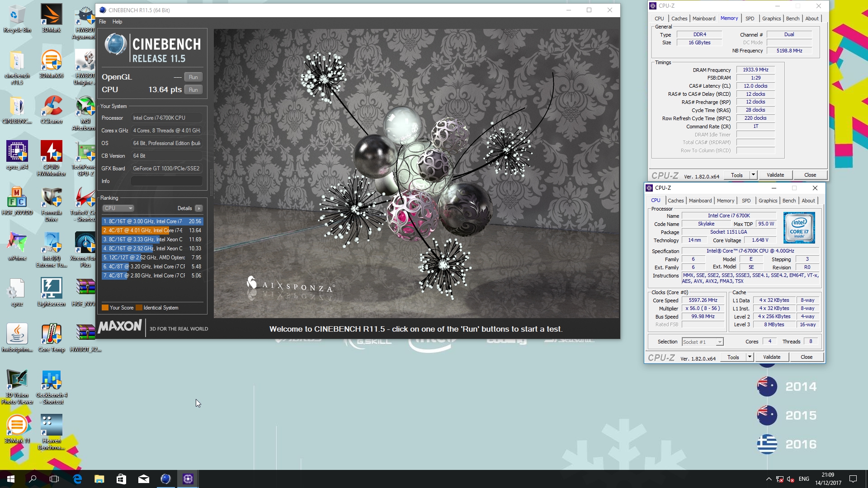Image resolution: width=868 pixels, height=488 pixels.
Task: Open the HOF_NVVDD desktop icon
Action: tap(17, 201)
